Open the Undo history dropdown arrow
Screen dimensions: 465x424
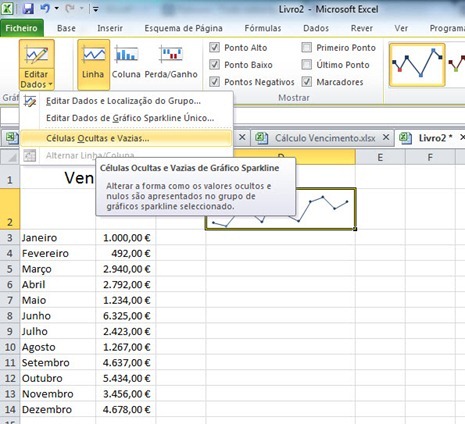coord(57,9)
